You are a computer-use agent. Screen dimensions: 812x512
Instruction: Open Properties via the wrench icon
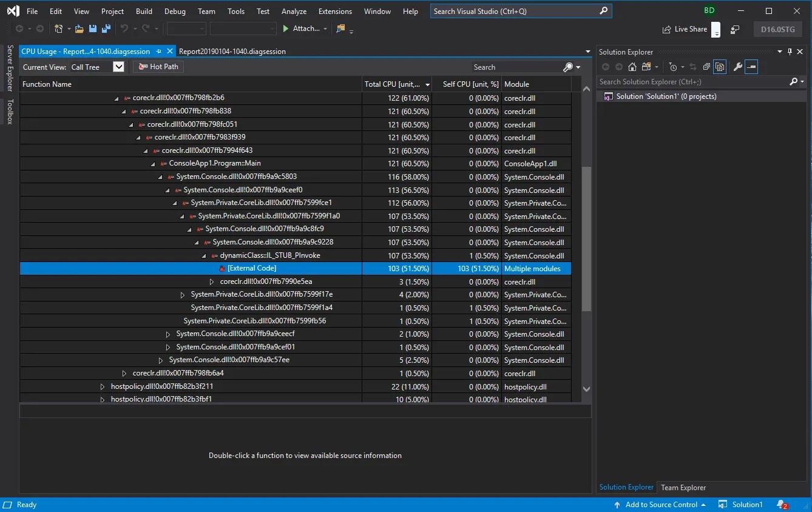[x=738, y=67]
